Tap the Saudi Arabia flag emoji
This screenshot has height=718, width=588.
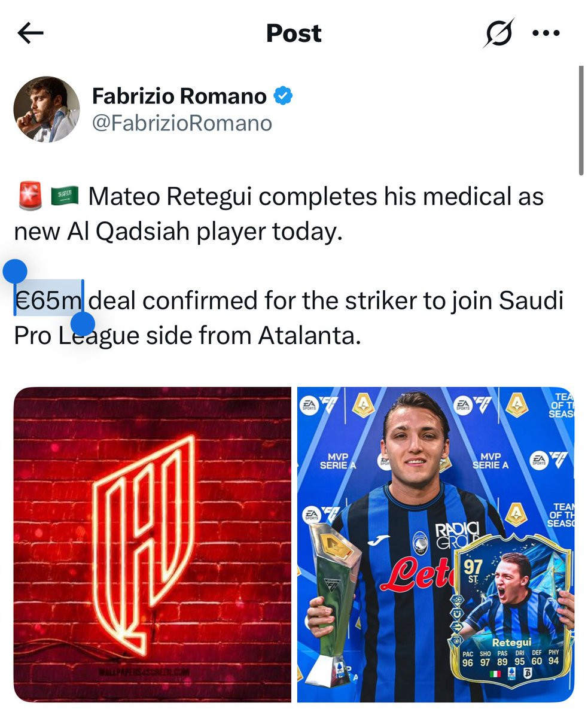click(65, 196)
